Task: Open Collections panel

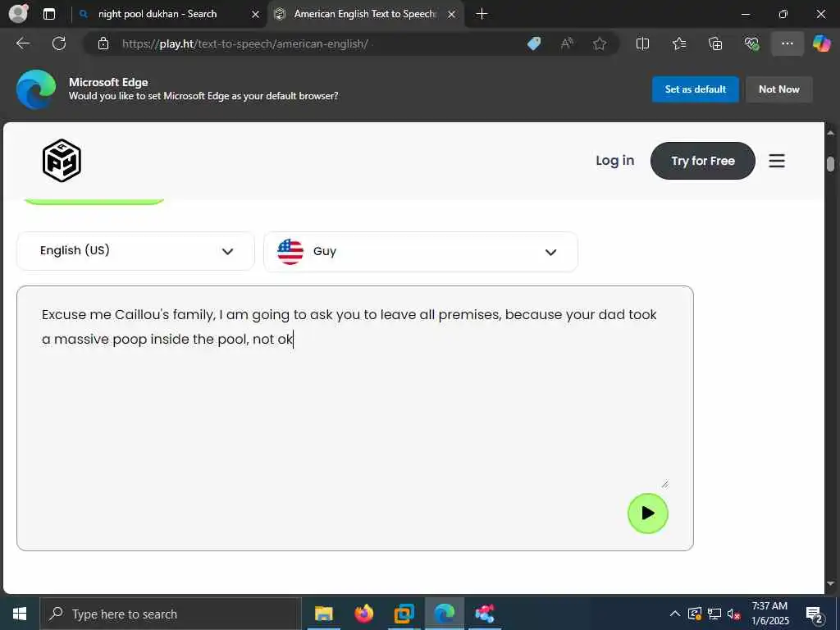Action: pos(715,43)
